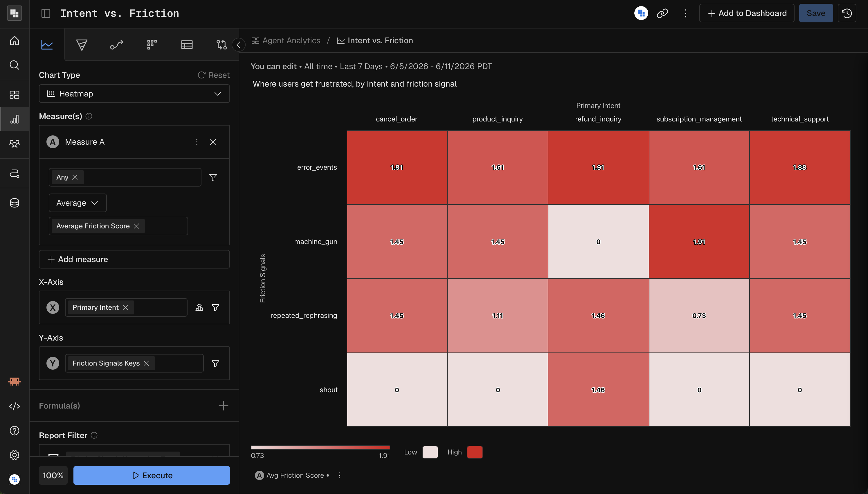The width and height of the screenshot is (868, 494).
Task: Select the Funnel report tab
Action: [x=82, y=44]
